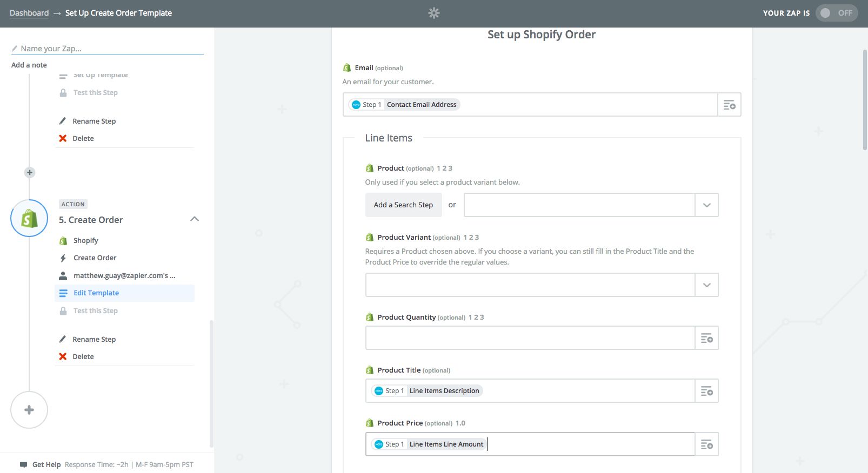This screenshot has height=473, width=868.
Task: Click Get Help at the bottom
Action: point(46,464)
